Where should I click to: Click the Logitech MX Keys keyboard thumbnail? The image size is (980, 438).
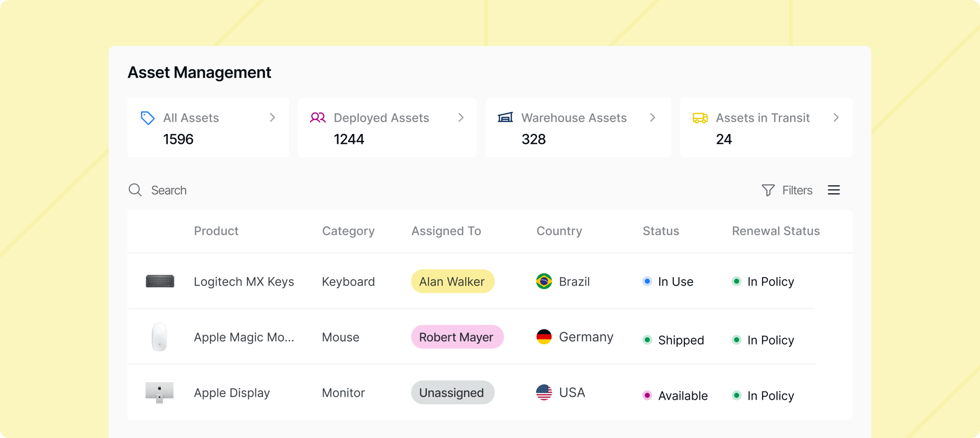point(160,281)
